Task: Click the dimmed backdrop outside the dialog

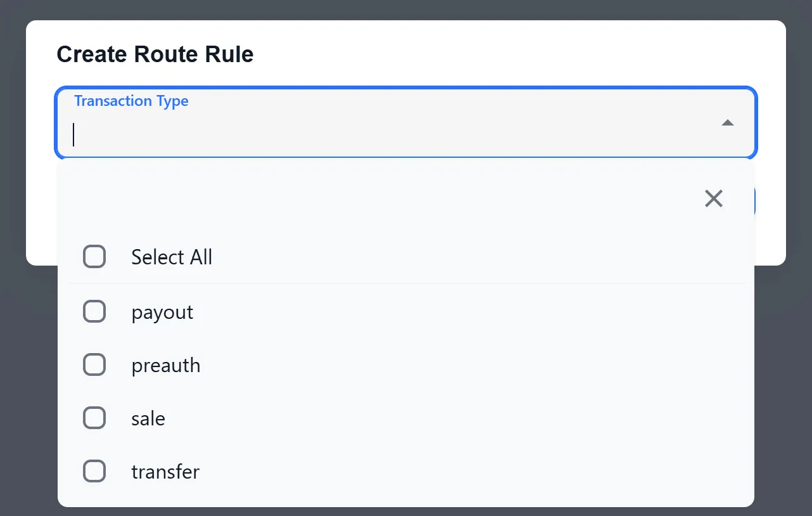Action: pos(405,9)
